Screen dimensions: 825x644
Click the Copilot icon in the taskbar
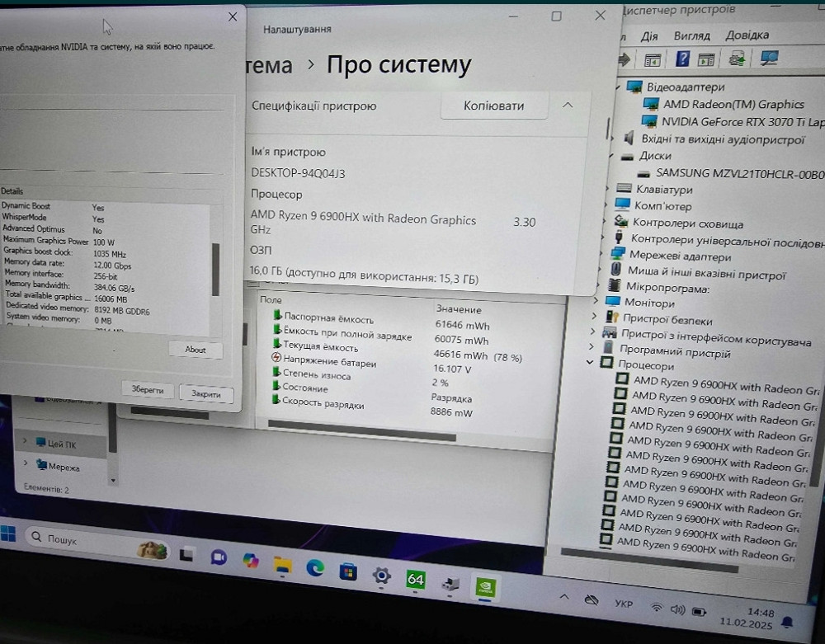tap(250, 561)
